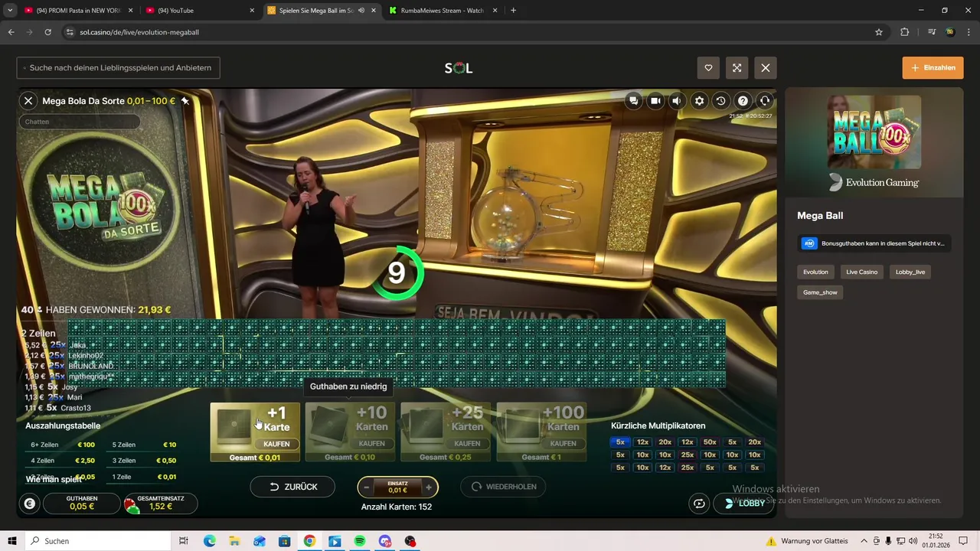Open the help question mark icon
This screenshot has height=551, width=980.
pyautogui.click(x=743, y=100)
